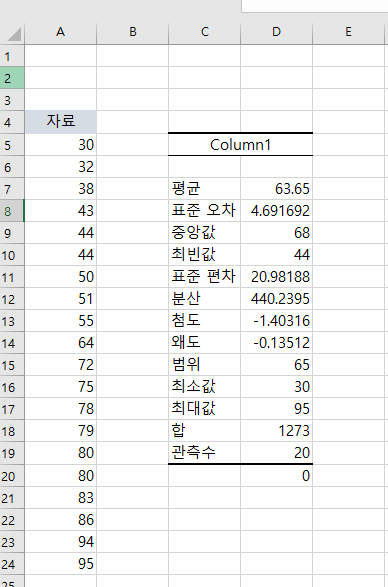This screenshot has width=388, height=587.
Task: Select data cell with 50
Action: click(61, 277)
